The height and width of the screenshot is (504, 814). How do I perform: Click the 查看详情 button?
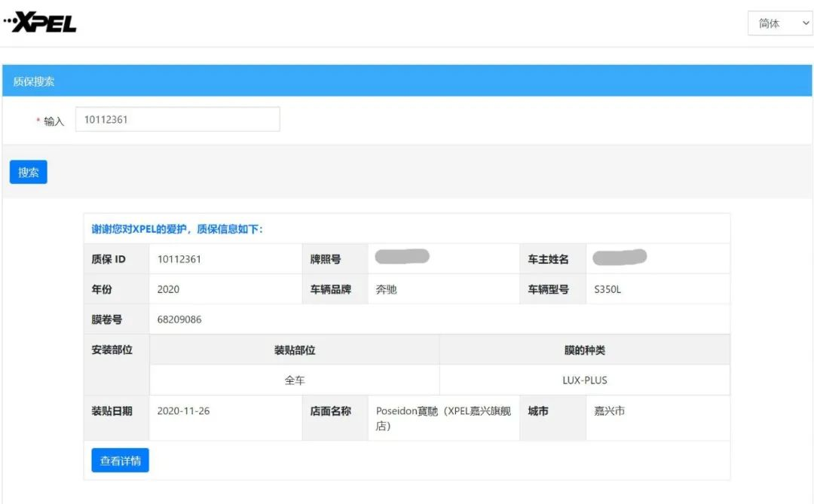click(120, 460)
